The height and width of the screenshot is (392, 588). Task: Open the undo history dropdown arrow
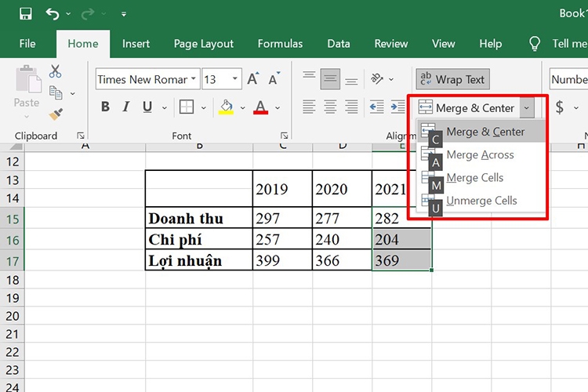68,14
